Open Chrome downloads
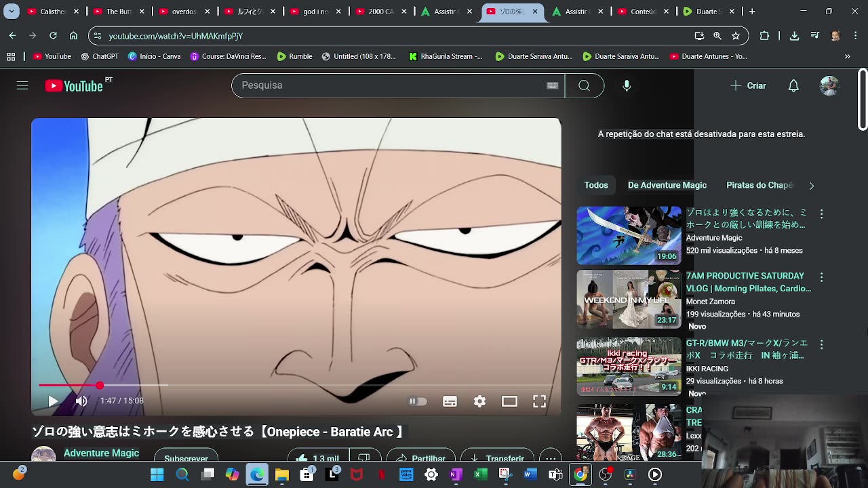 point(794,36)
